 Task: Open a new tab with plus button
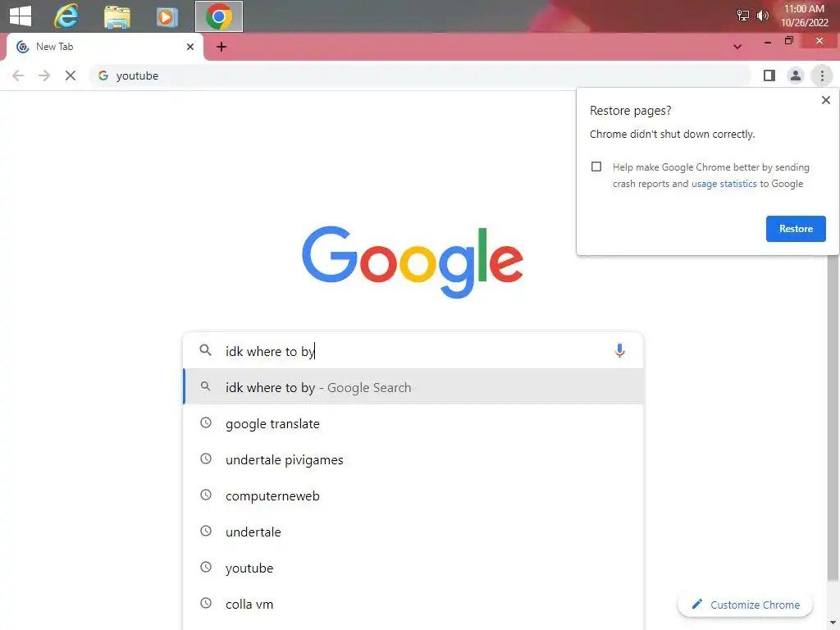221,47
